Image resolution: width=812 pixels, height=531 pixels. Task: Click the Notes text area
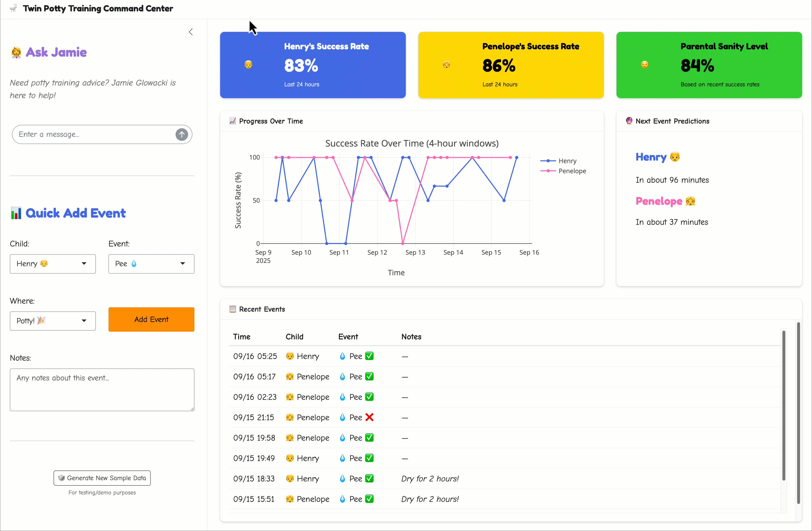[102, 389]
